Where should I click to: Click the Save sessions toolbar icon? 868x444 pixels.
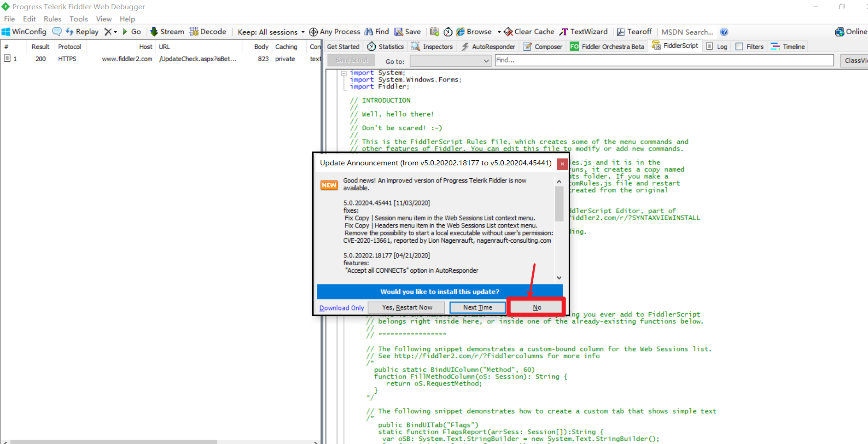point(408,32)
